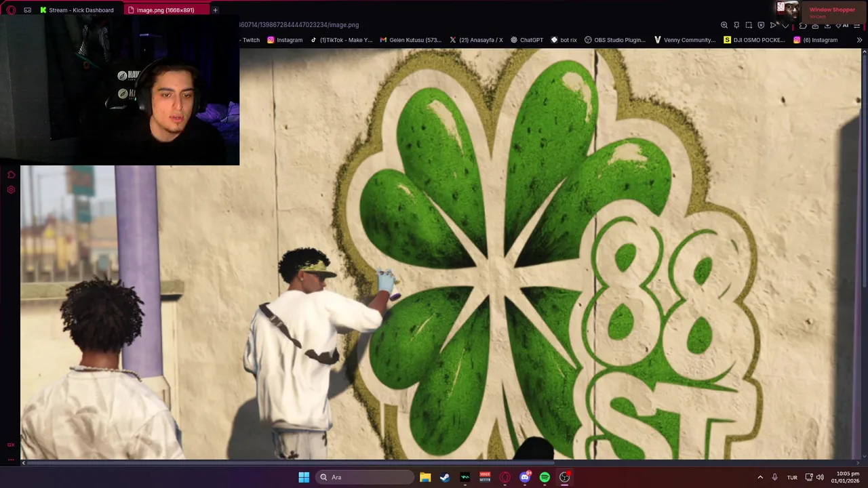
Task: Click the Opera GX menu logo icon
Action: (11, 10)
